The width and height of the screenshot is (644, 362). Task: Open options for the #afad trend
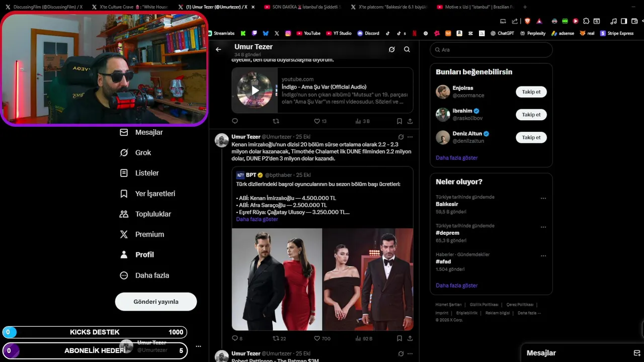coord(543,256)
